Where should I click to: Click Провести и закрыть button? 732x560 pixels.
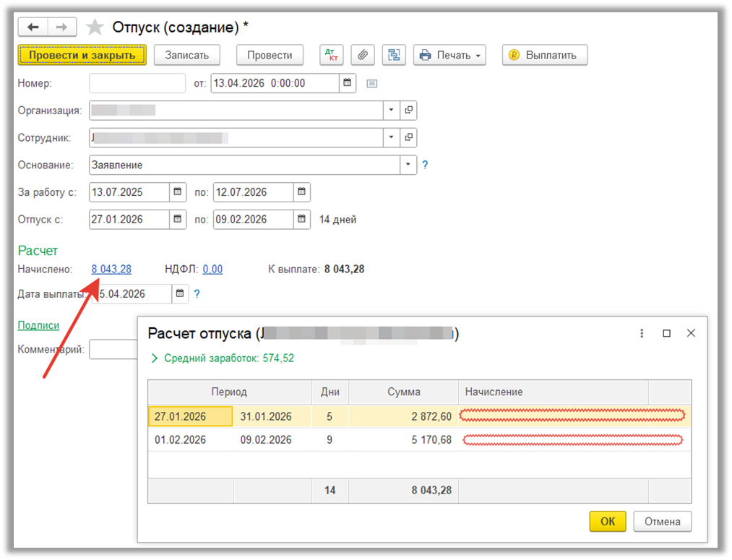(82, 55)
